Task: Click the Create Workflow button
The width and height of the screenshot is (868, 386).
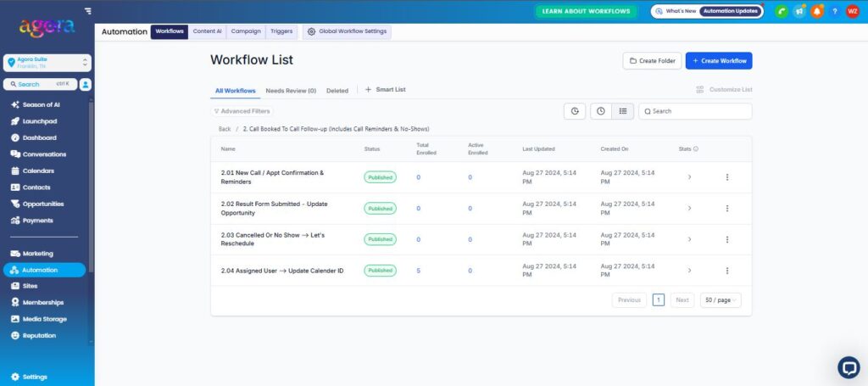Action: coord(719,61)
